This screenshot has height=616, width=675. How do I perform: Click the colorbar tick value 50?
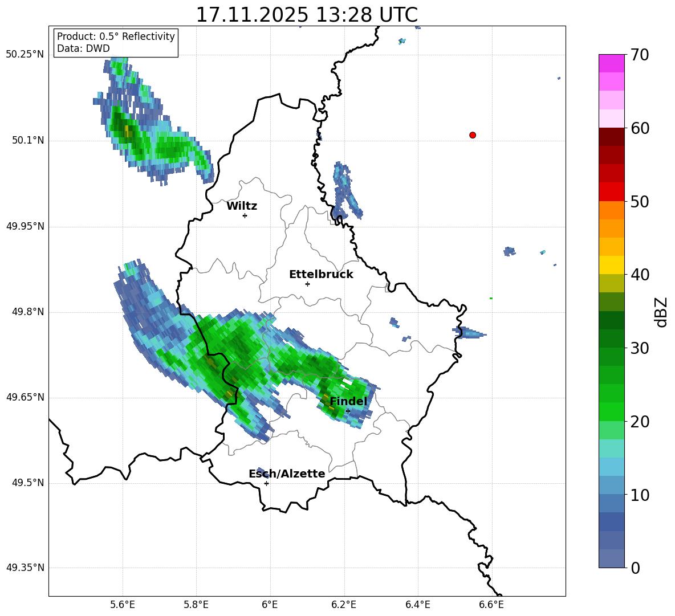(640, 201)
